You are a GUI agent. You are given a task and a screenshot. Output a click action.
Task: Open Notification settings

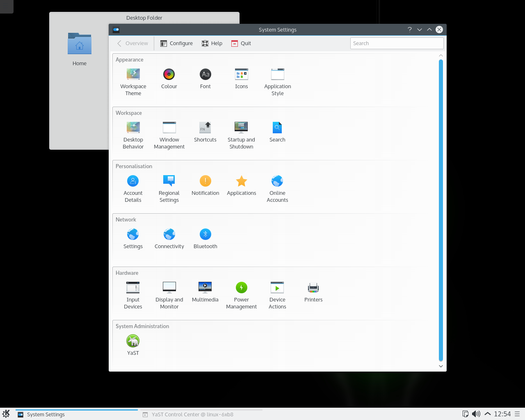point(205,185)
